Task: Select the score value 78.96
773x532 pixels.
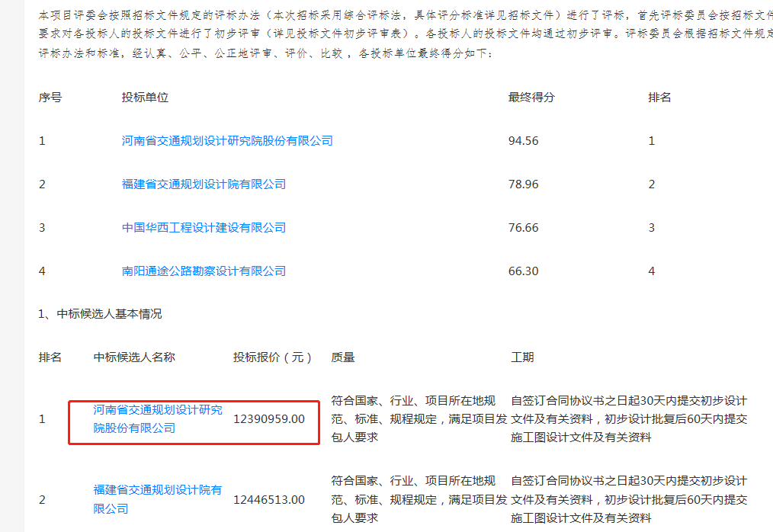Action: coord(523,184)
